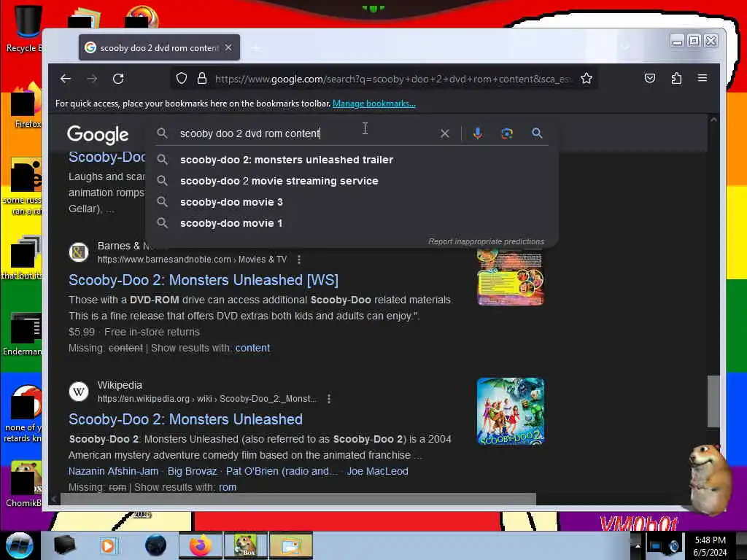
Task: Bookmark this page with the star icon
Action: [x=587, y=79]
